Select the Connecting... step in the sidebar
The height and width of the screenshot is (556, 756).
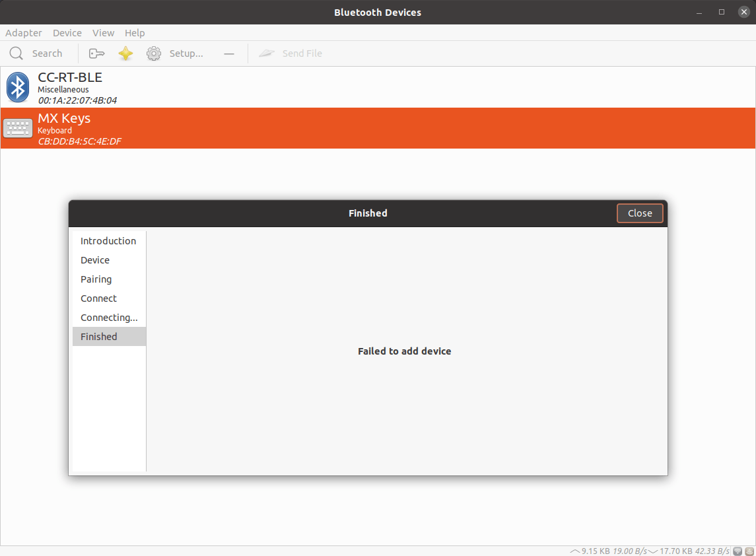pyautogui.click(x=109, y=318)
